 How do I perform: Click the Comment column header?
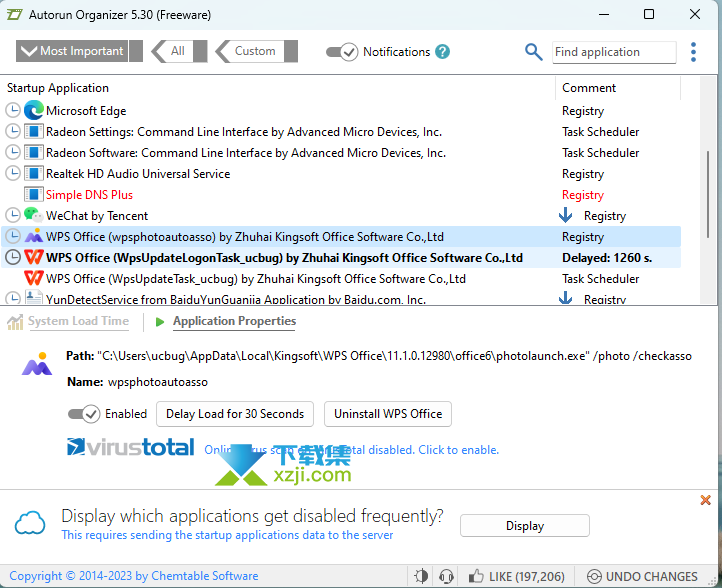(589, 88)
